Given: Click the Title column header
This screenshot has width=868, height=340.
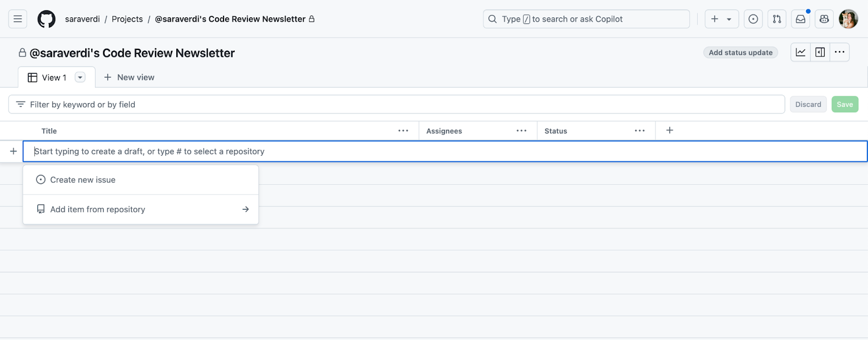Looking at the screenshot, I should [49, 131].
